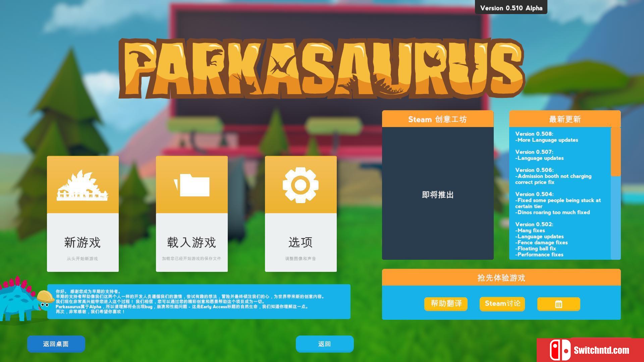The height and width of the screenshot is (362, 644).
Task: Click the Version 0.506 changelog entry
Action: coord(553,176)
